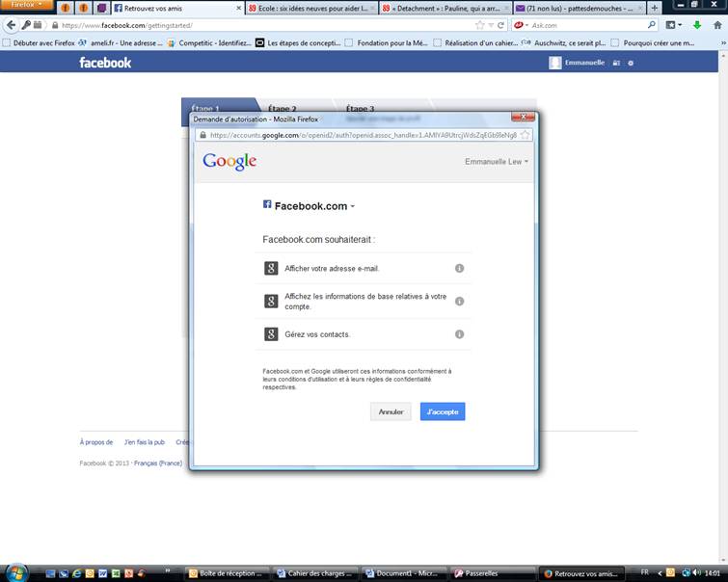The width and height of the screenshot is (728, 582).
Task: Select the Étape 2 tab on Facebook page
Action: click(x=282, y=108)
